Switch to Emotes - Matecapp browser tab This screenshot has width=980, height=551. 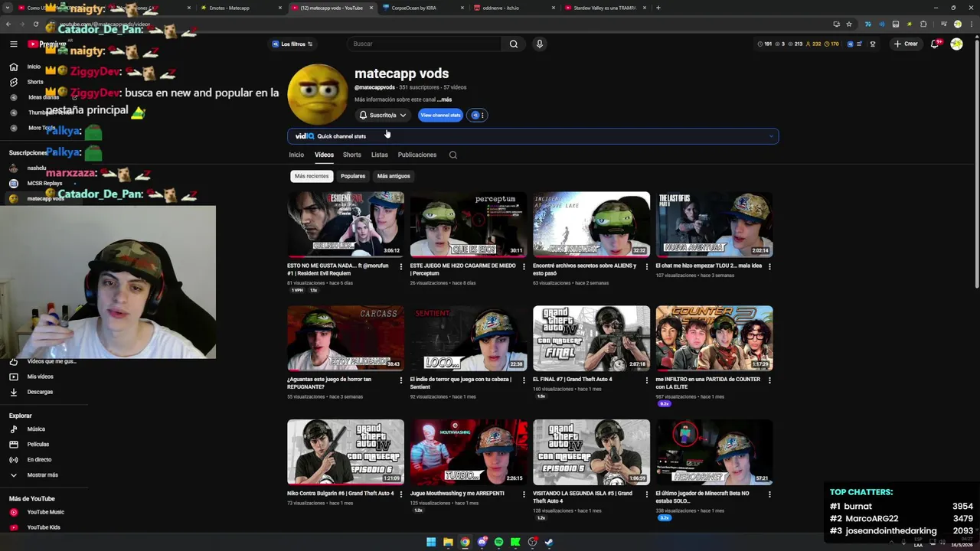[x=237, y=8]
